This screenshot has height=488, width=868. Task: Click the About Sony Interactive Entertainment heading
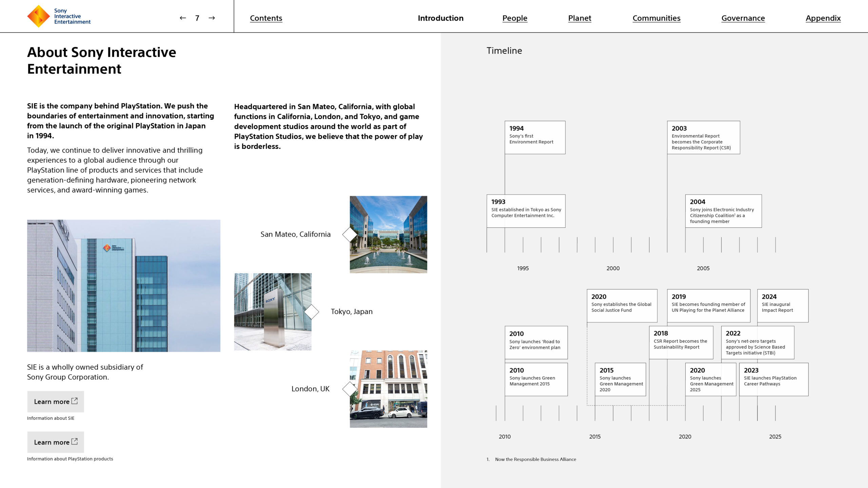102,61
